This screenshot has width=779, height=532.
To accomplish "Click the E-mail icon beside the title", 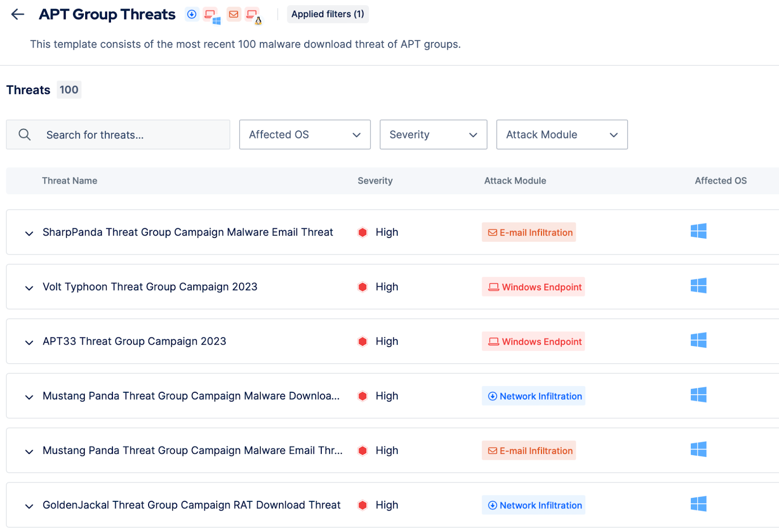I will pos(234,14).
